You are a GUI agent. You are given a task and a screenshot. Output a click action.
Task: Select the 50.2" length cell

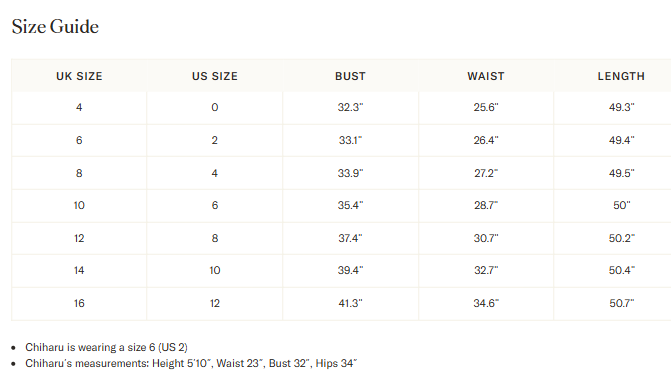[622, 238]
